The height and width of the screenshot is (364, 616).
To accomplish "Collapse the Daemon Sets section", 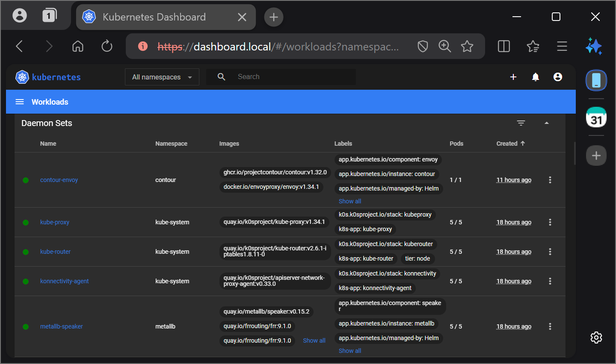I will 546,123.
